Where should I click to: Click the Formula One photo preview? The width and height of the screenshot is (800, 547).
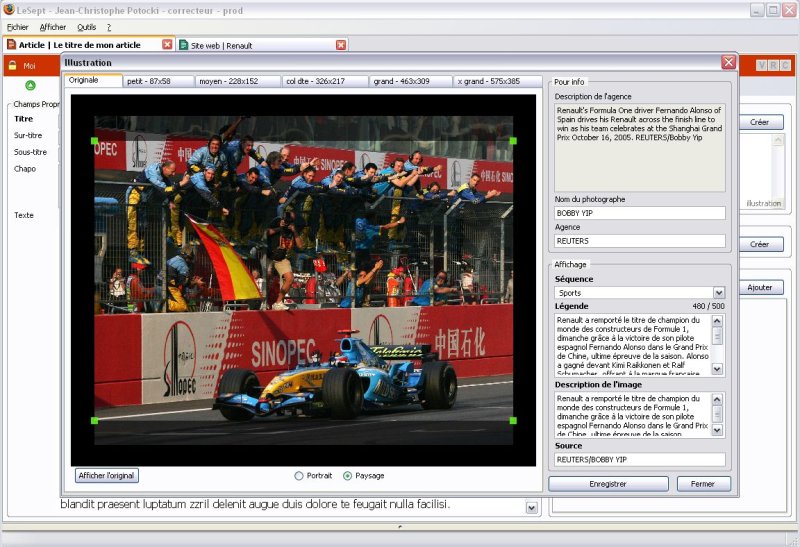[x=304, y=280]
